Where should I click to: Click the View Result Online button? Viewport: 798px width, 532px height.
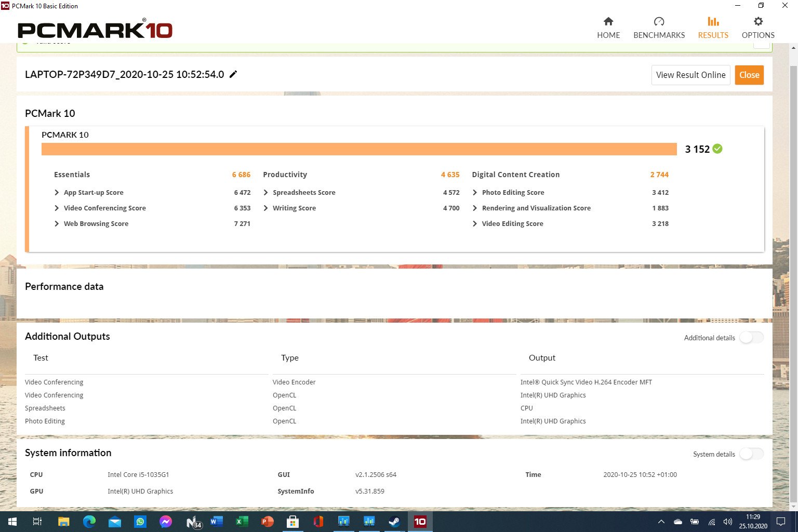690,75
